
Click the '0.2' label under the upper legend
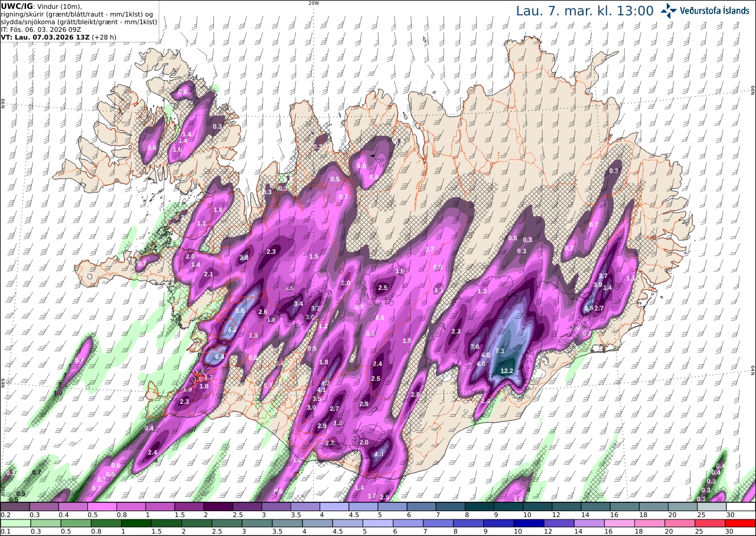5,515
